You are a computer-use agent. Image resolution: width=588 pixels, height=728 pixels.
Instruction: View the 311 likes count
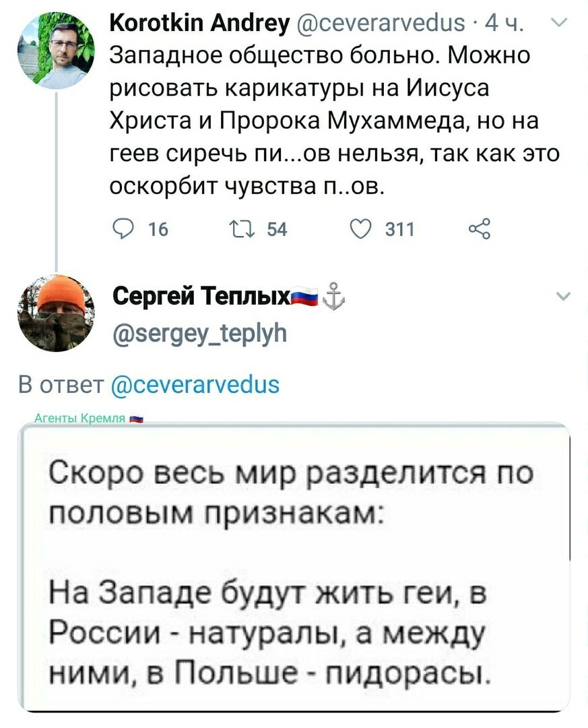pyautogui.click(x=399, y=229)
